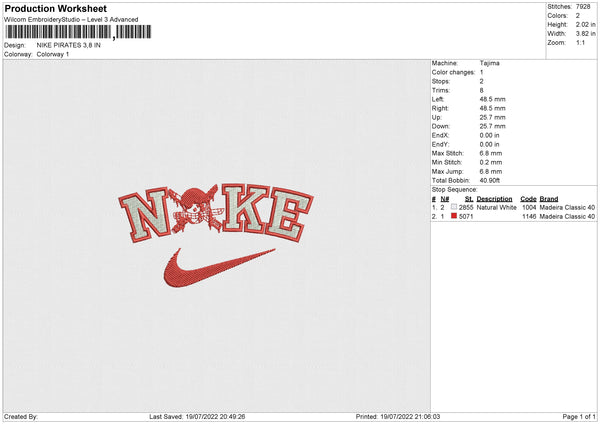
Task: Select the height value "2.02 in"
Action: (x=585, y=24)
